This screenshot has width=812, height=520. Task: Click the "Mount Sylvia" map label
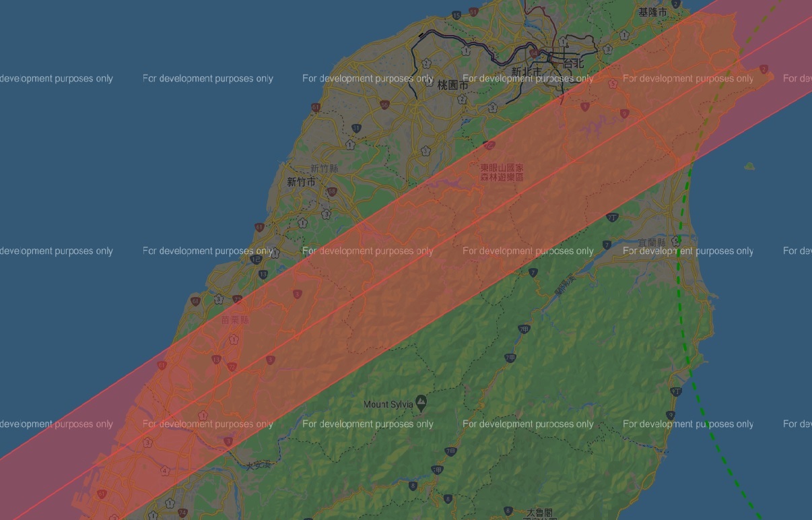(388, 404)
